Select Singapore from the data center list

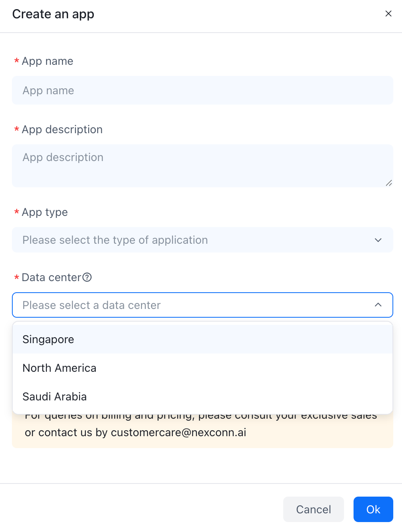pyautogui.click(x=48, y=340)
